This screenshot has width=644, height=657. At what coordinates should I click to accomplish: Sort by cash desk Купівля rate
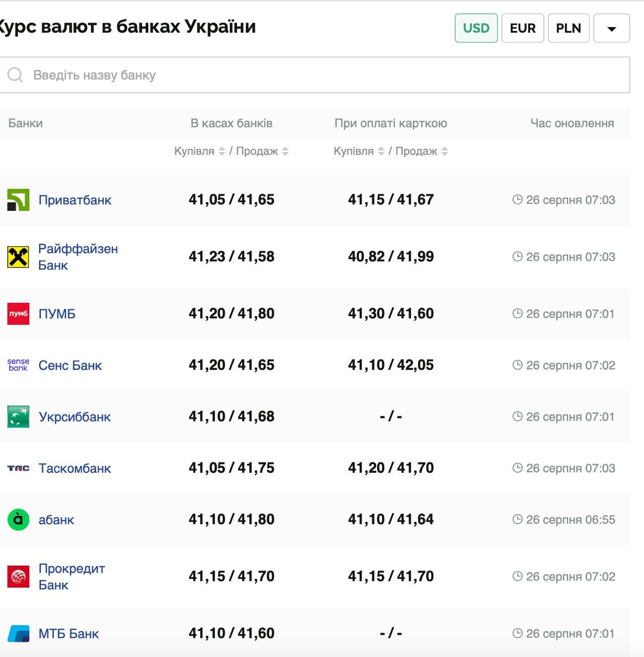(x=222, y=151)
